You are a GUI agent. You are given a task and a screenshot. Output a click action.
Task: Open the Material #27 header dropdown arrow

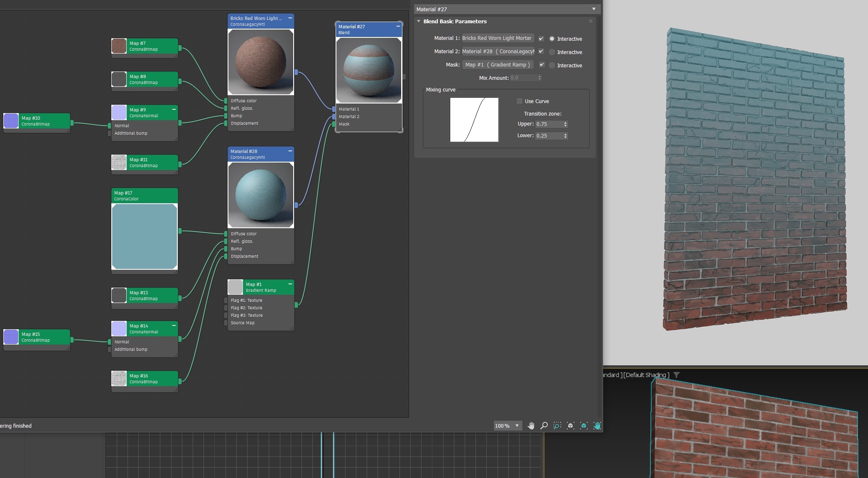tap(593, 9)
